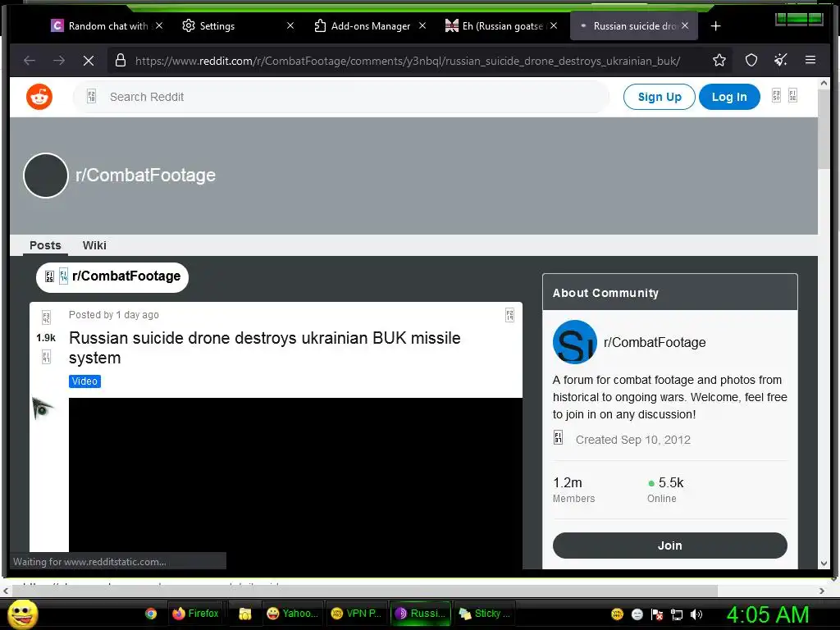Bookmark this page with the star icon
840x630 pixels.
[719, 61]
